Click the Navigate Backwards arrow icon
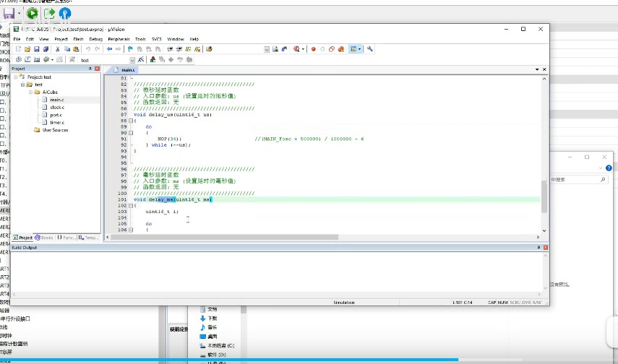 109,49
